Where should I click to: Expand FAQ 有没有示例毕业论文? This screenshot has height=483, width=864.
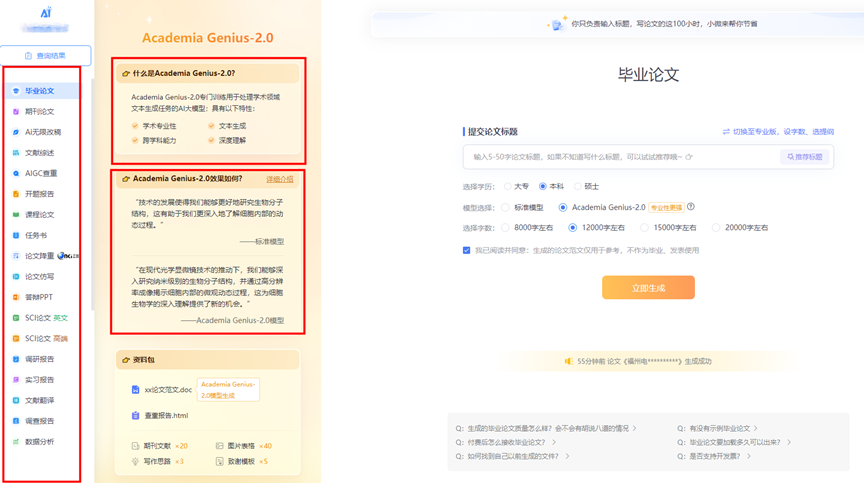[x=717, y=428]
